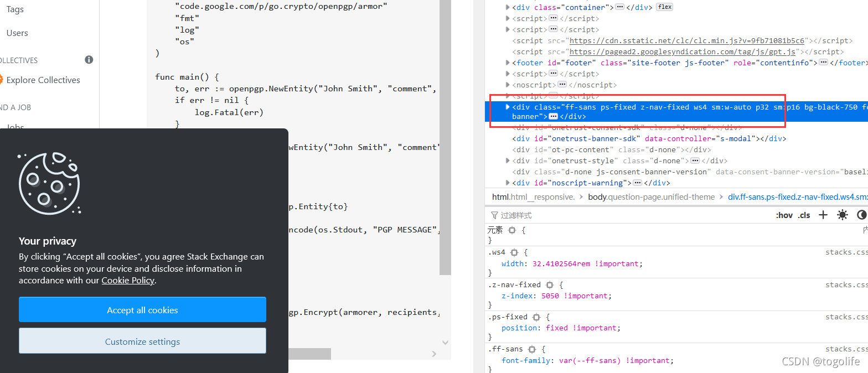Click selector highlighter icon beside 元素 rule
The height and width of the screenshot is (373, 868).
tap(512, 230)
